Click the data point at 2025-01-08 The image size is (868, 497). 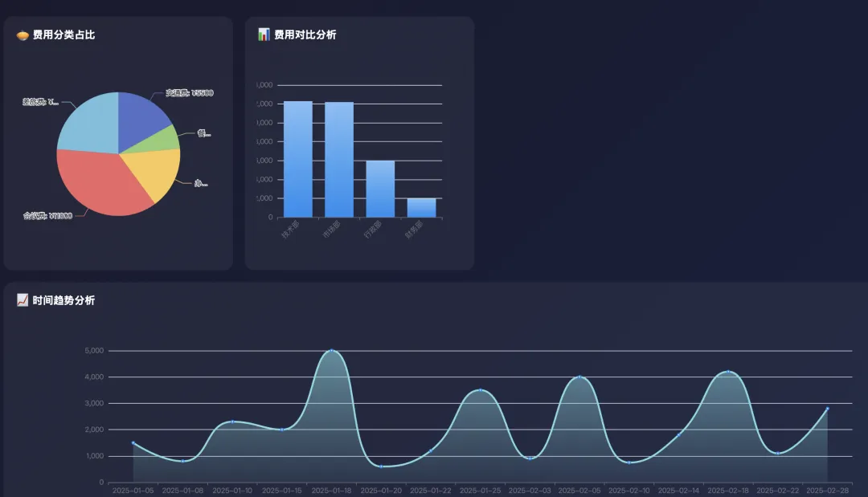182,461
